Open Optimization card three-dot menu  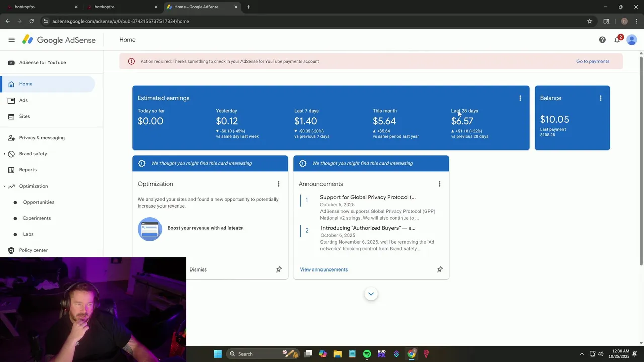(278, 184)
